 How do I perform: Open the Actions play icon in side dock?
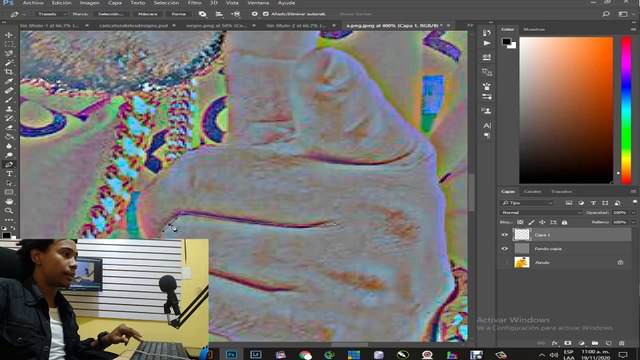487,43
